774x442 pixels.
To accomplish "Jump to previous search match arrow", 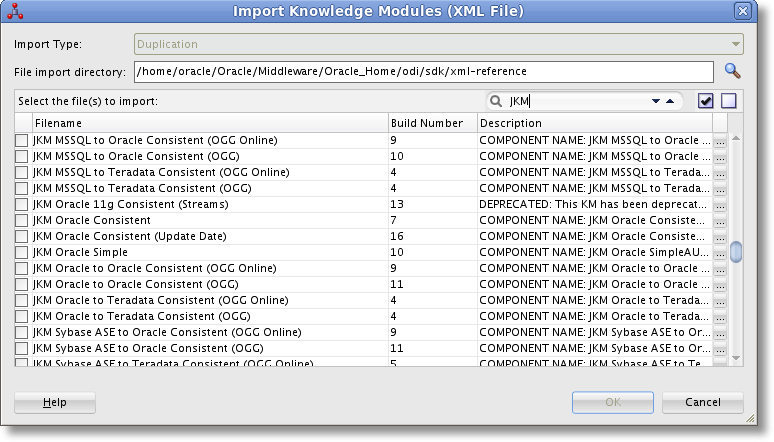I will pos(670,101).
